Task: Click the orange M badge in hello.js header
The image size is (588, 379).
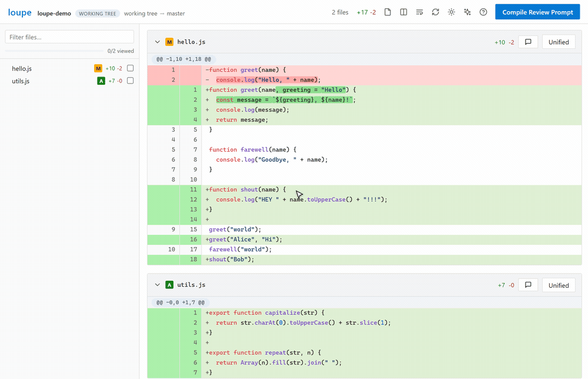Action: click(169, 42)
